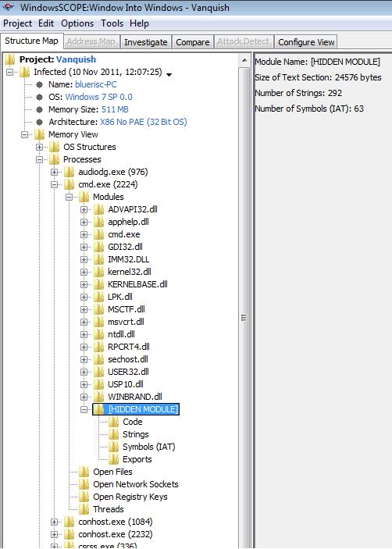Expand the OS Structures node
This screenshot has width=392, height=549.
point(39,147)
